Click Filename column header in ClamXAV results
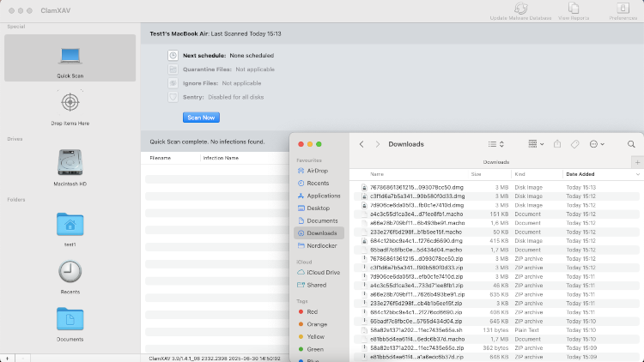This screenshot has height=362, width=644. [161, 158]
